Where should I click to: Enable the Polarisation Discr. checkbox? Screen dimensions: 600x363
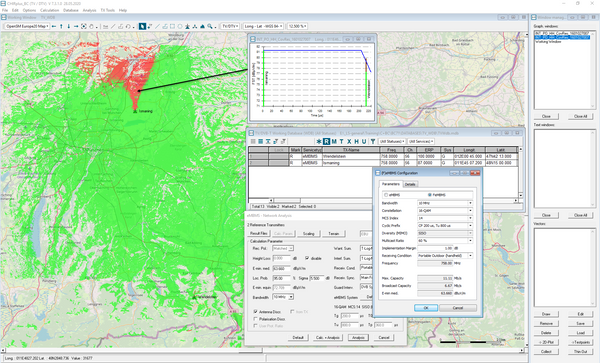[256, 319]
